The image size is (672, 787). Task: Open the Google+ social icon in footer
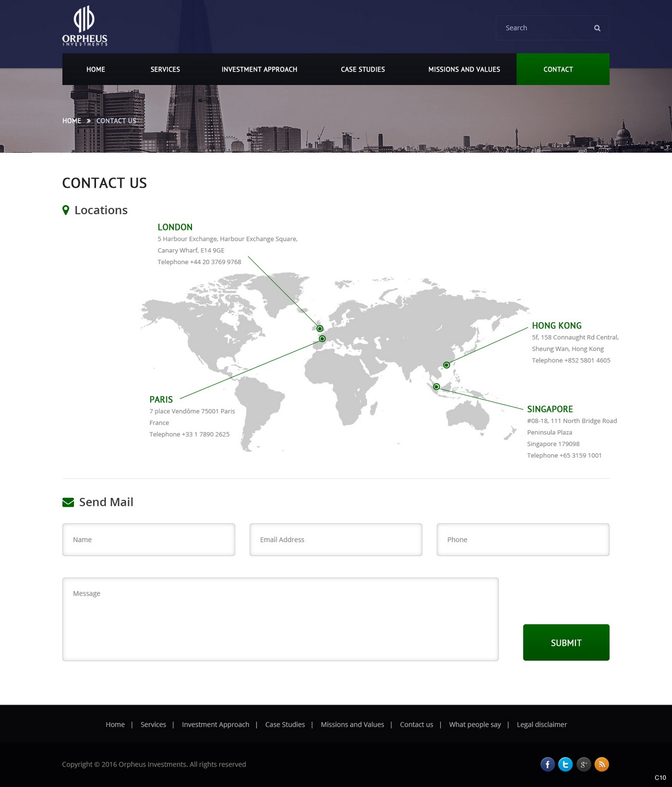click(x=583, y=764)
